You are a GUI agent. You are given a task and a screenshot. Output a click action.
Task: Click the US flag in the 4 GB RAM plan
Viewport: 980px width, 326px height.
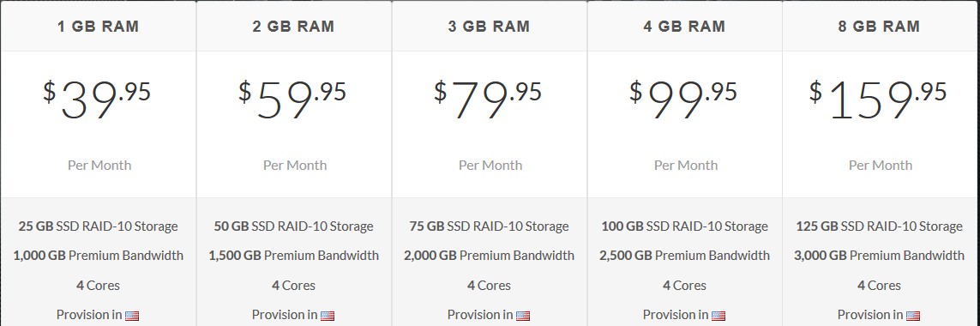718,316
